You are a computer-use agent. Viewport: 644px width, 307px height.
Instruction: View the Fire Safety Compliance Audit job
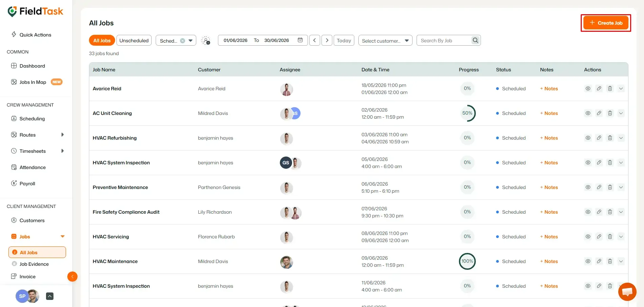[x=588, y=212]
